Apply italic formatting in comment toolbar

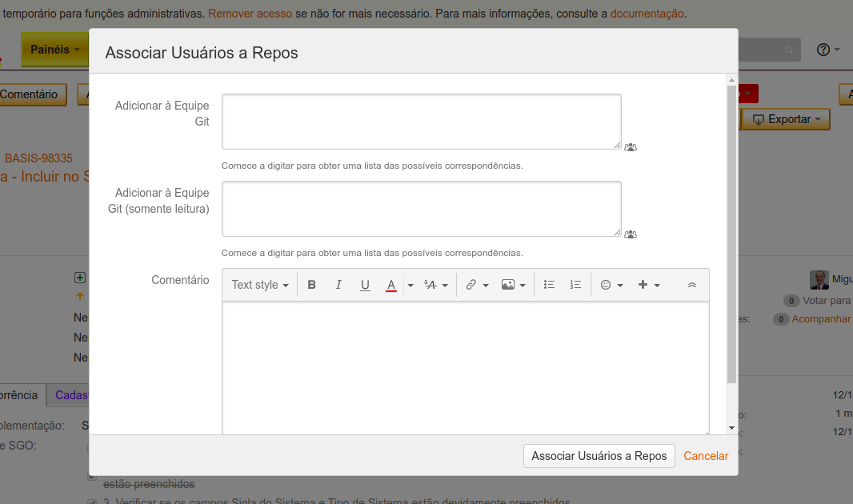[338, 285]
